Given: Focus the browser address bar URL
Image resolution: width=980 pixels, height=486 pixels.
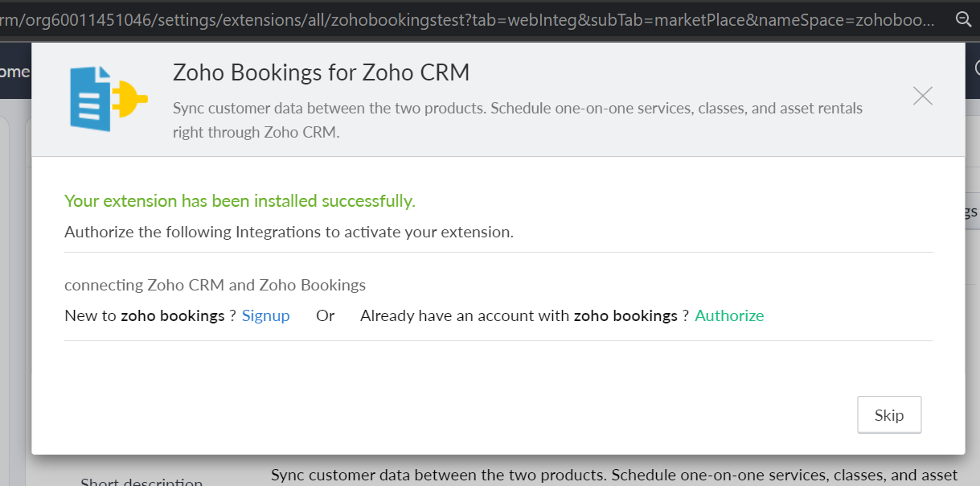Looking at the screenshot, I should (x=466, y=19).
